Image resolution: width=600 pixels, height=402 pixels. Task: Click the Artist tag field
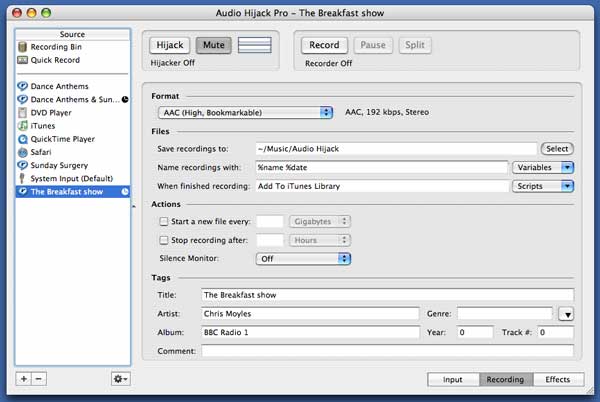pyautogui.click(x=310, y=314)
